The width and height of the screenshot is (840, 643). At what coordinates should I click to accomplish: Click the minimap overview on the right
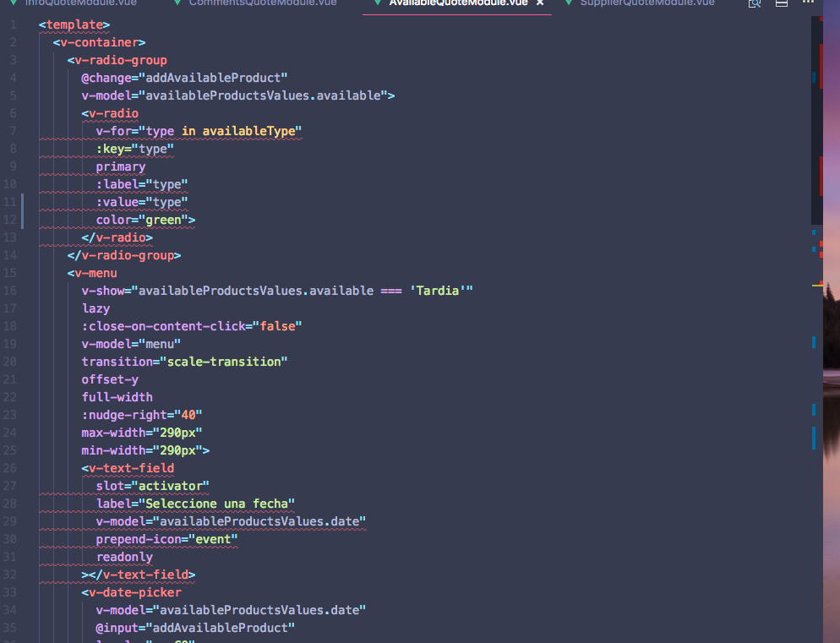pyautogui.click(x=817, y=121)
